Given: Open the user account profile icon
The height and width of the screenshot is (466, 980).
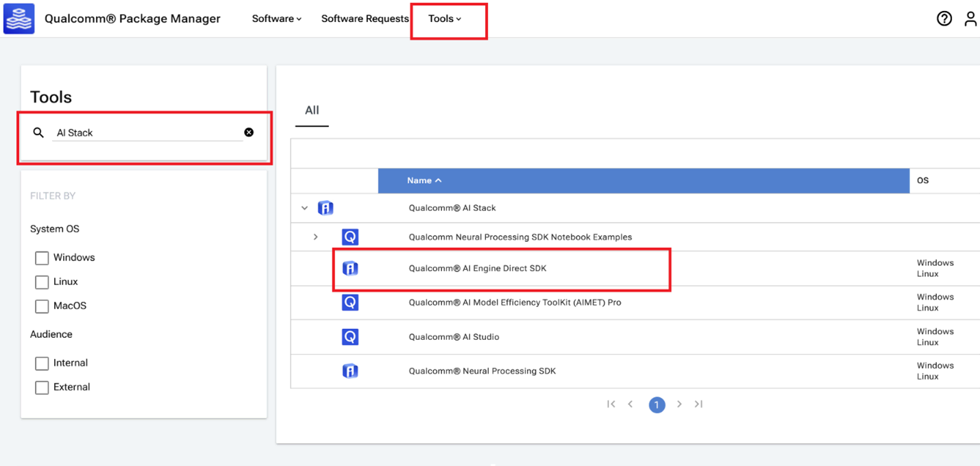Looking at the screenshot, I should [970, 19].
